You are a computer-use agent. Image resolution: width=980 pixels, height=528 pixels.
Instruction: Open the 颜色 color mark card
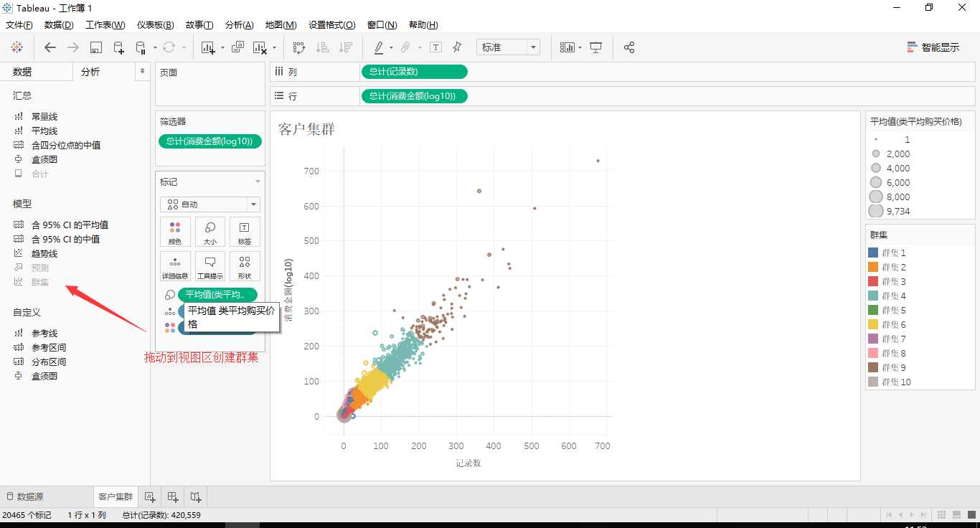pyautogui.click(x=175, y=232)
